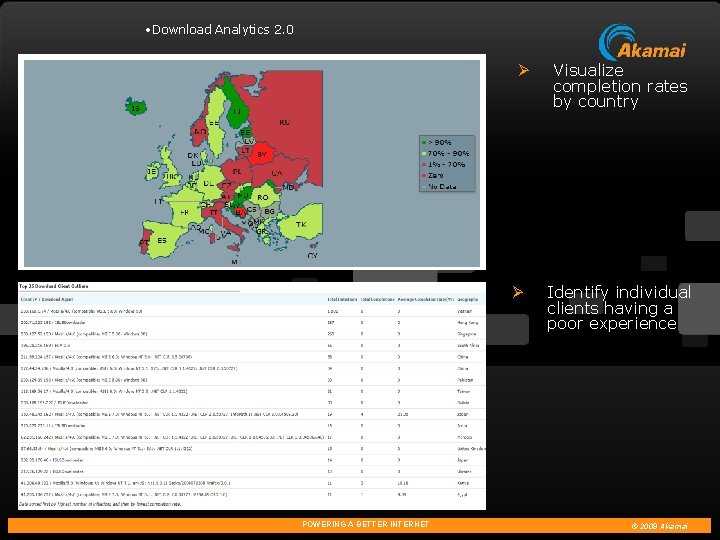This screenshot has width=720, height=540.
Task: Click the 70% - 90% legend swatch
Action: click(424, 153)
